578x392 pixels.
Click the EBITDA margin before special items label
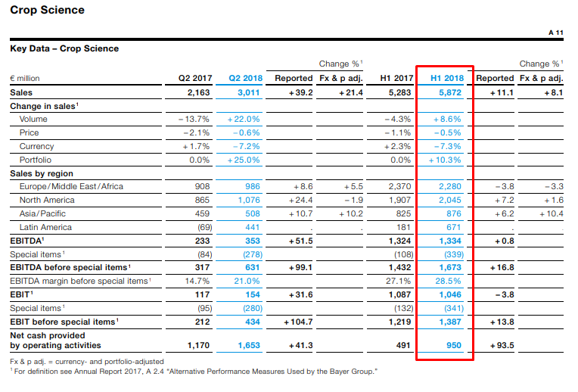tap(80, 281)
